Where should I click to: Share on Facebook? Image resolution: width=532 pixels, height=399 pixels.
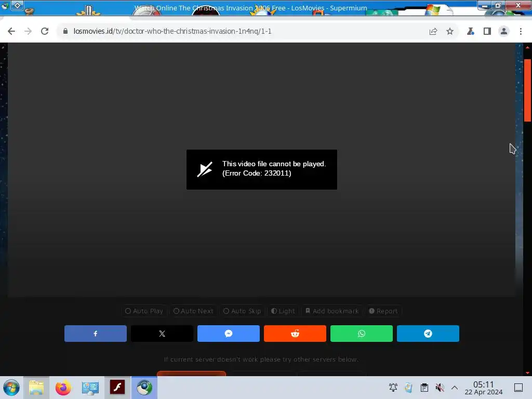96,334
